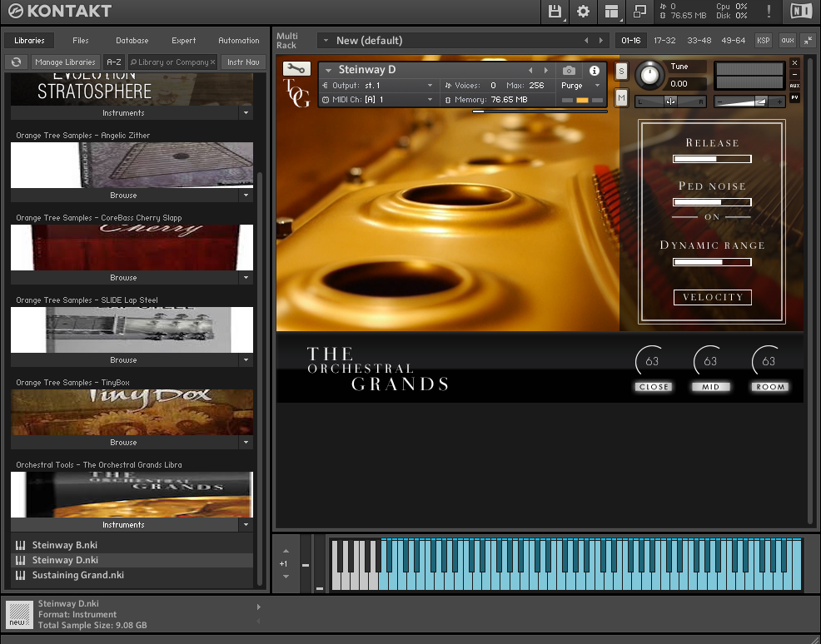The height and width of the screenshot is (644, 821).
Task: Click Browse under Angelic Zither library
Action: point(123,196)
